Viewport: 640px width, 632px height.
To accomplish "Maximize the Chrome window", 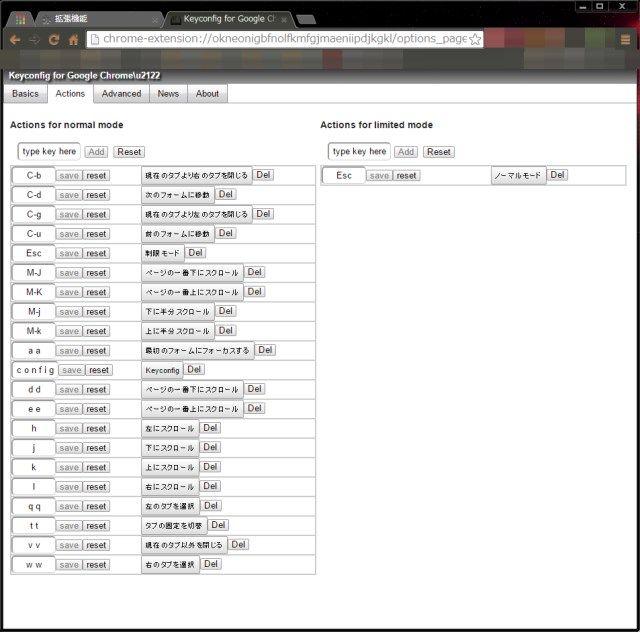I will 600,7.
